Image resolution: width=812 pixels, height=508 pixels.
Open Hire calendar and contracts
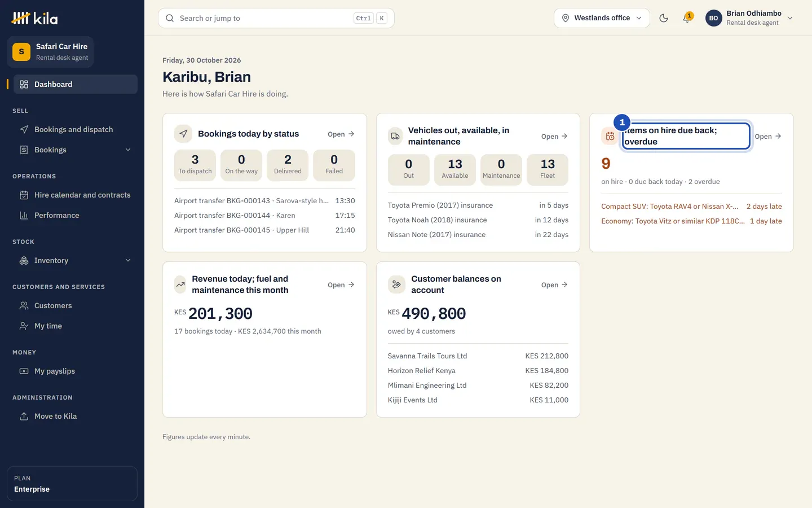click(76, 195)
